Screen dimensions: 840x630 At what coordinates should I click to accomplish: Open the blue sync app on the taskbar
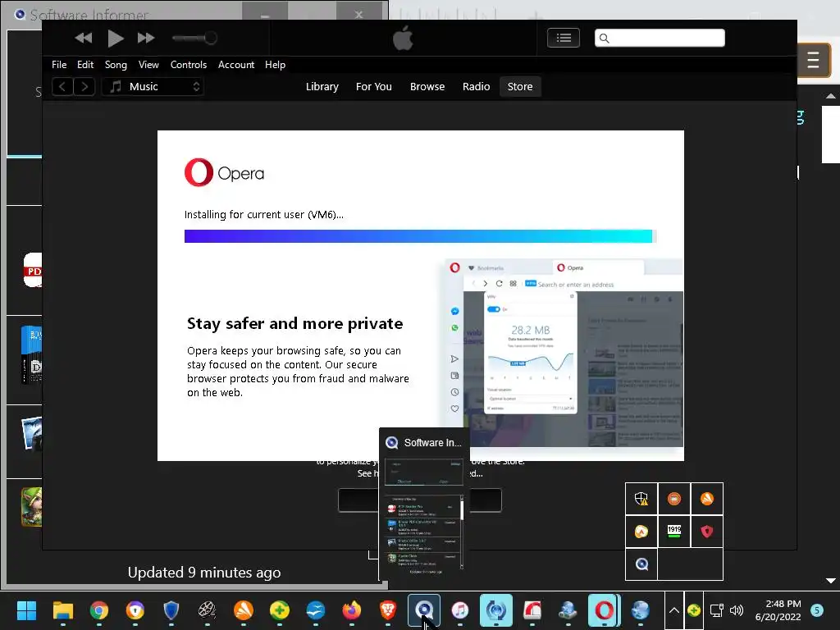click(496, 610)
